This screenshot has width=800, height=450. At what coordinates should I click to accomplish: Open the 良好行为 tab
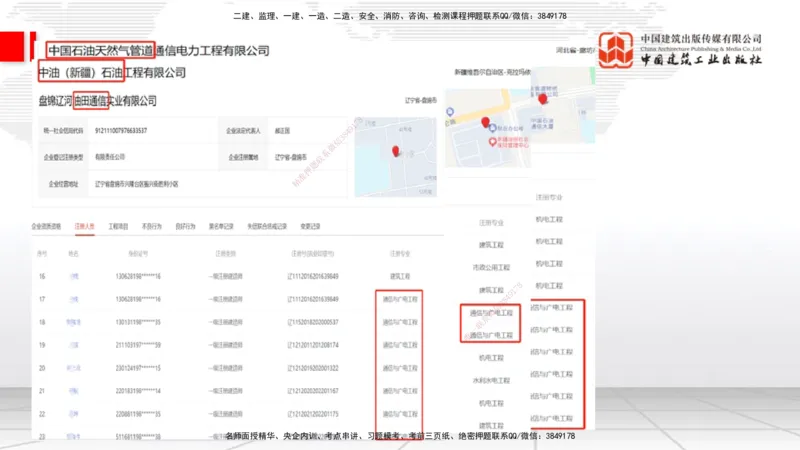tap(185, 227)
